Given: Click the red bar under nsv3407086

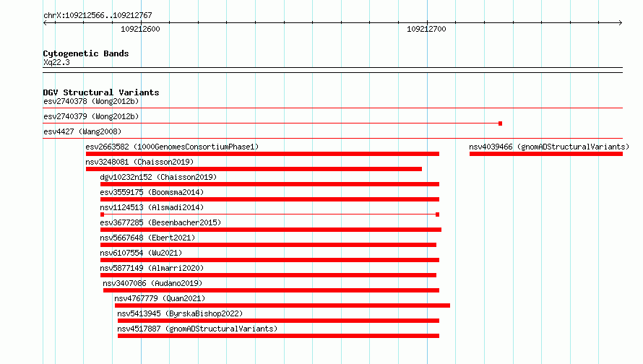Looking at the screenshot, I should (272, 290).
